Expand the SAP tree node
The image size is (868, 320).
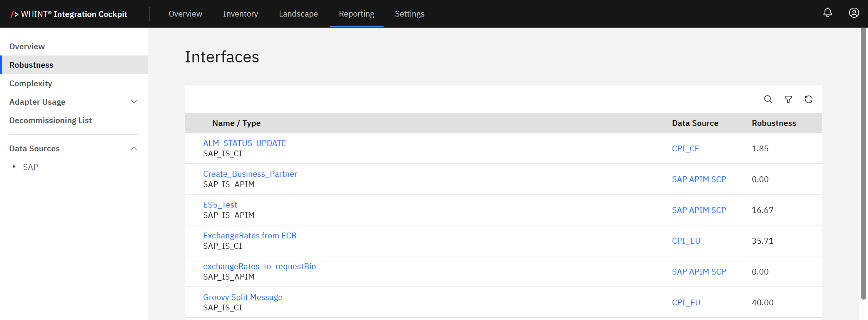(14, 167)
